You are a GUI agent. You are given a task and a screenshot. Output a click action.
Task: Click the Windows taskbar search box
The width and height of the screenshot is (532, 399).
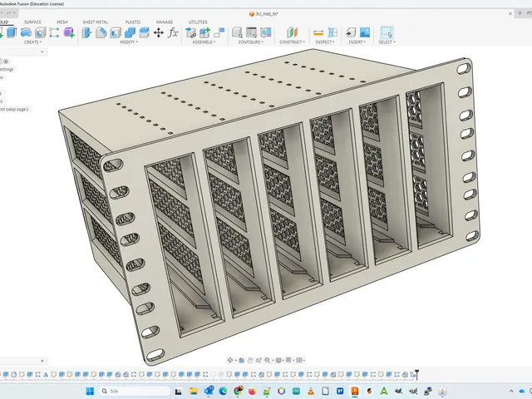[135, 392]
